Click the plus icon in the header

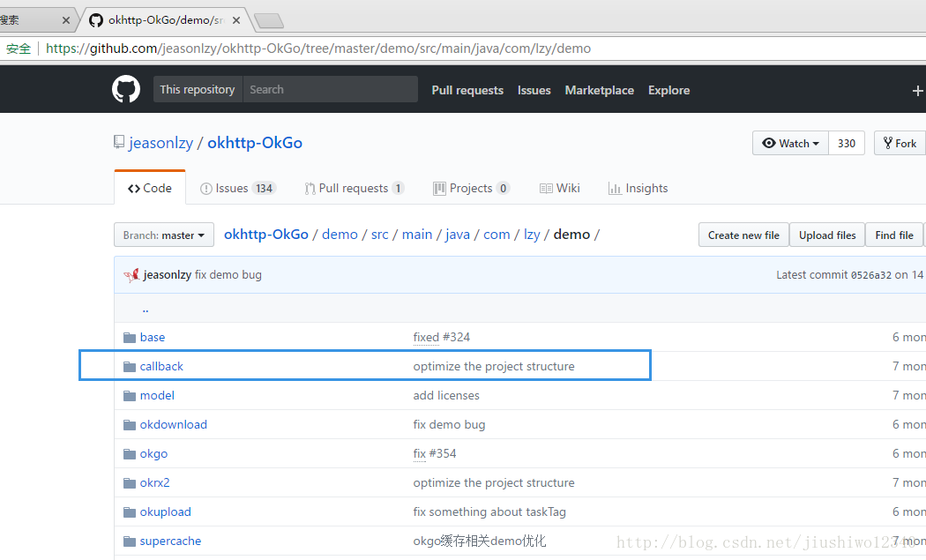tap(917, 90)
